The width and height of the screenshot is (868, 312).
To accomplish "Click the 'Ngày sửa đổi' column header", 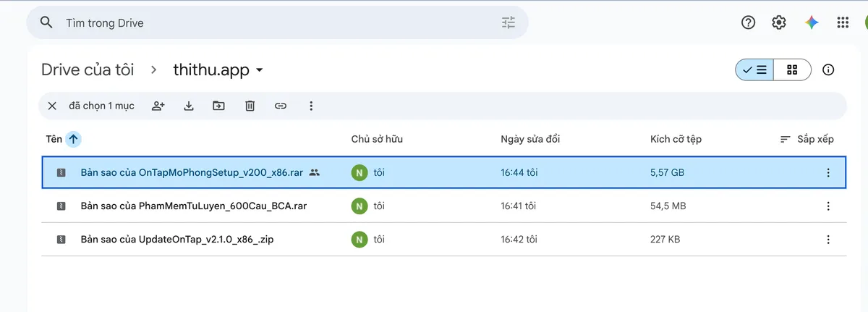I will pyautogui.click(x=530, y=139).
